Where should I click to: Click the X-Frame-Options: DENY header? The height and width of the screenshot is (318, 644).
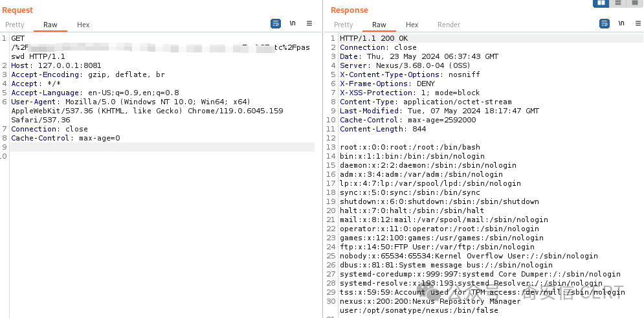(x=387, y=84)
